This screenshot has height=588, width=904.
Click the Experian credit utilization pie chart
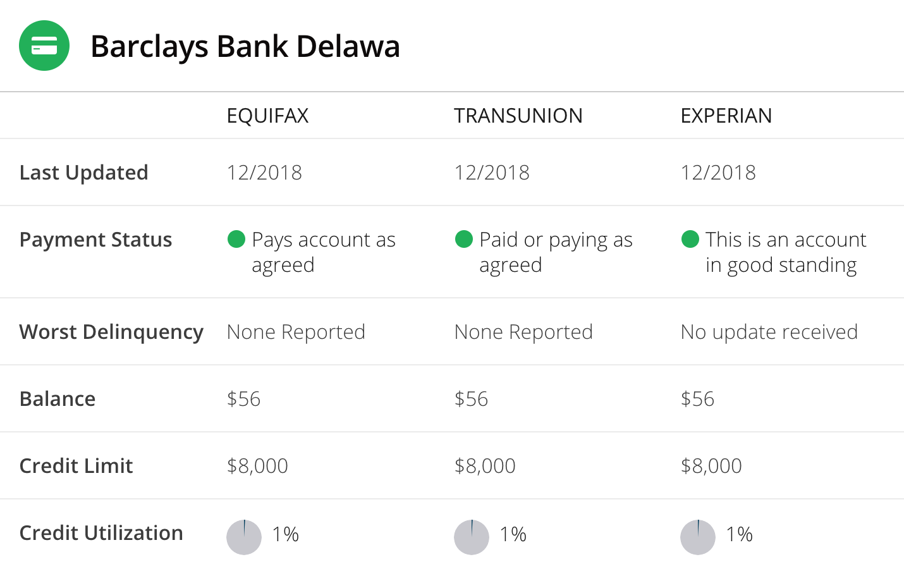[x=698, y=537]
